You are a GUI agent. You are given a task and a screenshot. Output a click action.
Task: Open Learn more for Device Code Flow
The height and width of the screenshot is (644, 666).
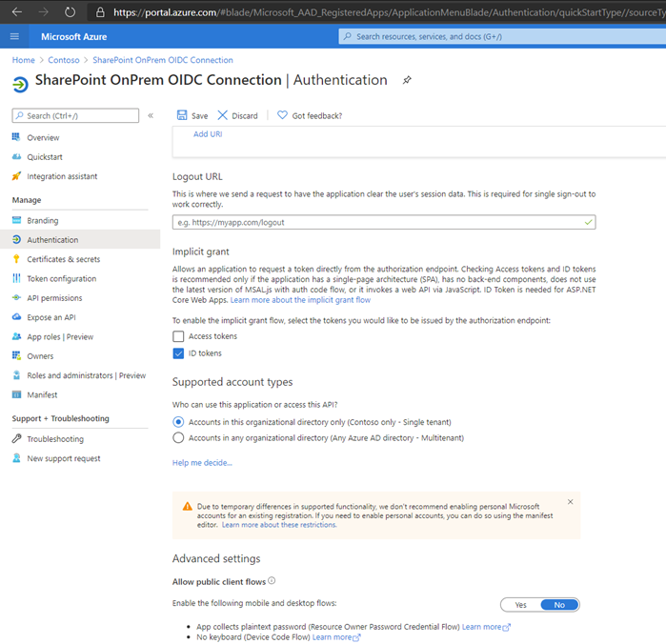(x=336, y=637)
